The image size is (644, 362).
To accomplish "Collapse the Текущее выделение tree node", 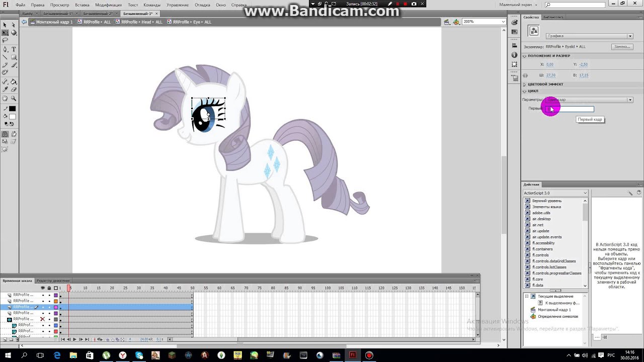I will pyautogui.click(x=527, y=296).
